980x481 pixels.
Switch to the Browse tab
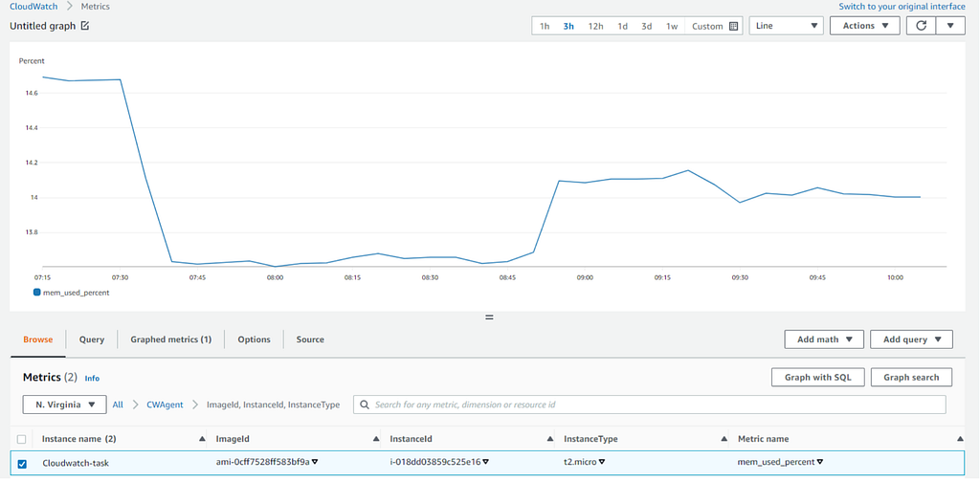tap(37, 339)
